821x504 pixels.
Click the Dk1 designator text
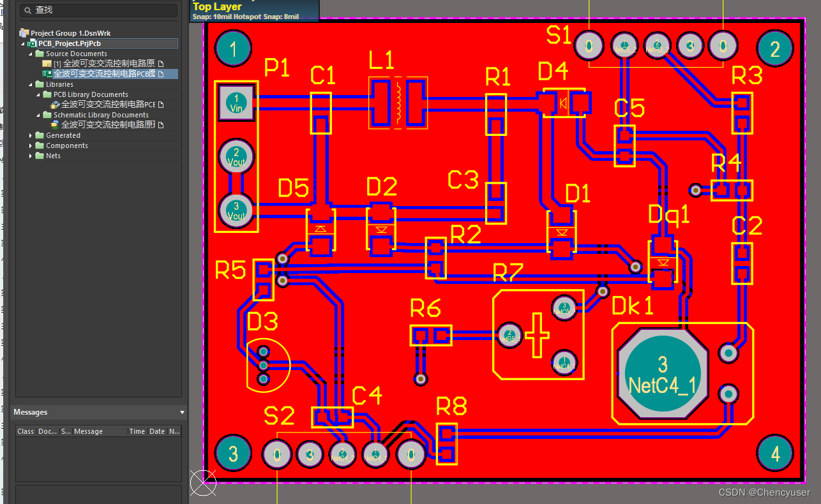[633, 306]
